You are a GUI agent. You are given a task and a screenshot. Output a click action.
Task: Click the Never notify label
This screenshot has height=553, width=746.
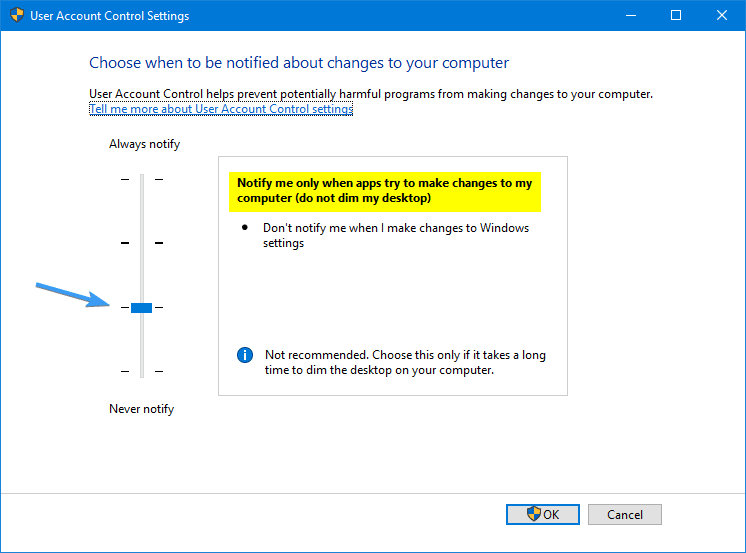[142, 409]
